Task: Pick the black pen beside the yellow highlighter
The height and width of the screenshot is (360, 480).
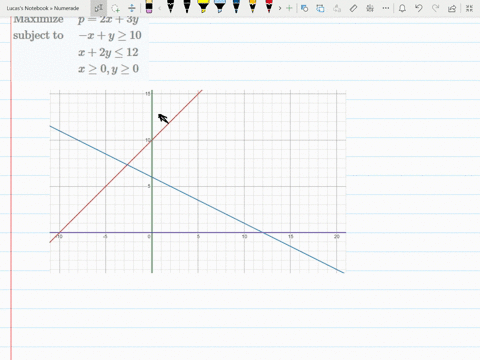Action: 187,7
